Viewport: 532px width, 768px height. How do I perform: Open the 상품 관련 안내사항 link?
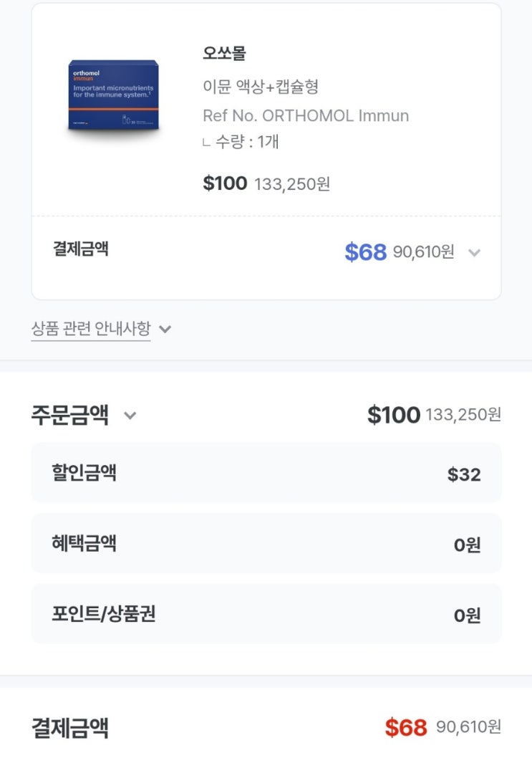[x=91, y=329]
